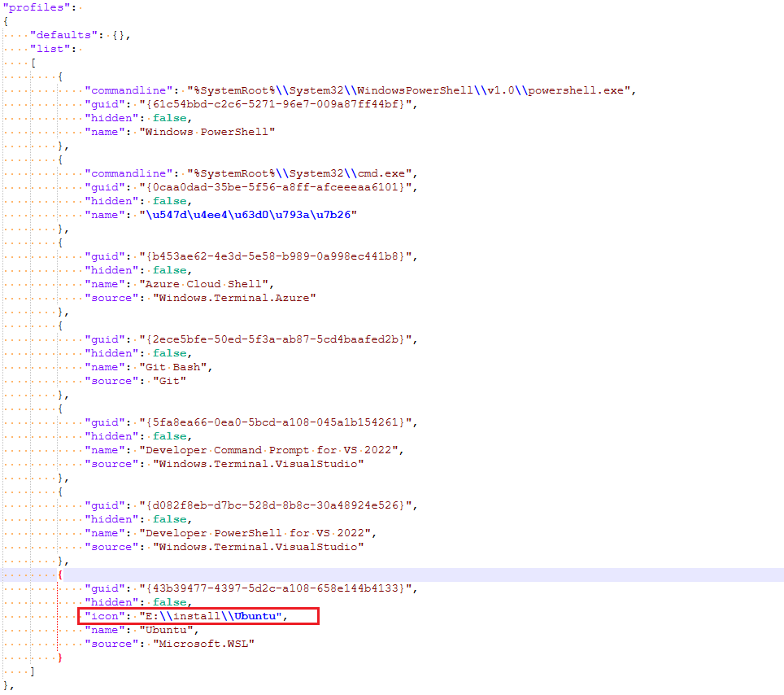
Task: Click the "Windows.Terminal.Azure" source value
Action: pos(234,298)
